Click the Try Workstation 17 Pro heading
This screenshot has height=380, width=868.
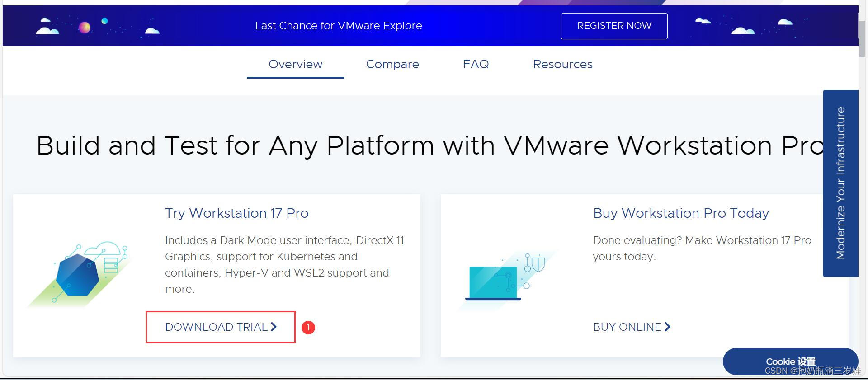tap(236, 213)
